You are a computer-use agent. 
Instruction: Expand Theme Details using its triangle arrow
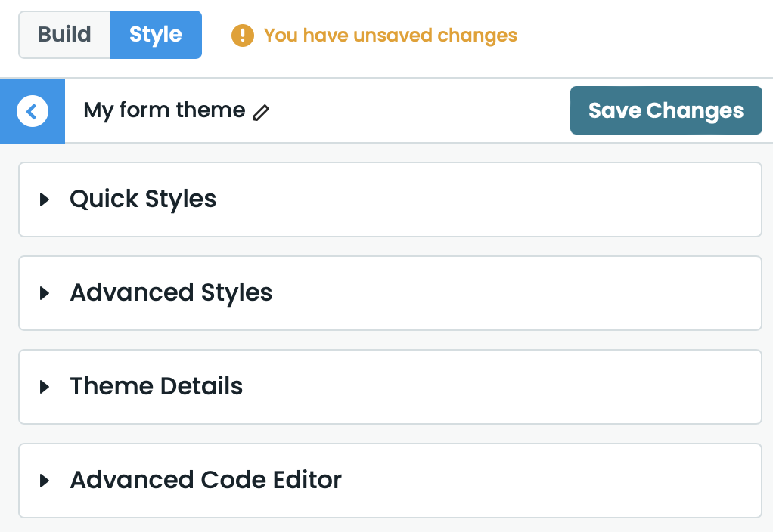point(45,387)
